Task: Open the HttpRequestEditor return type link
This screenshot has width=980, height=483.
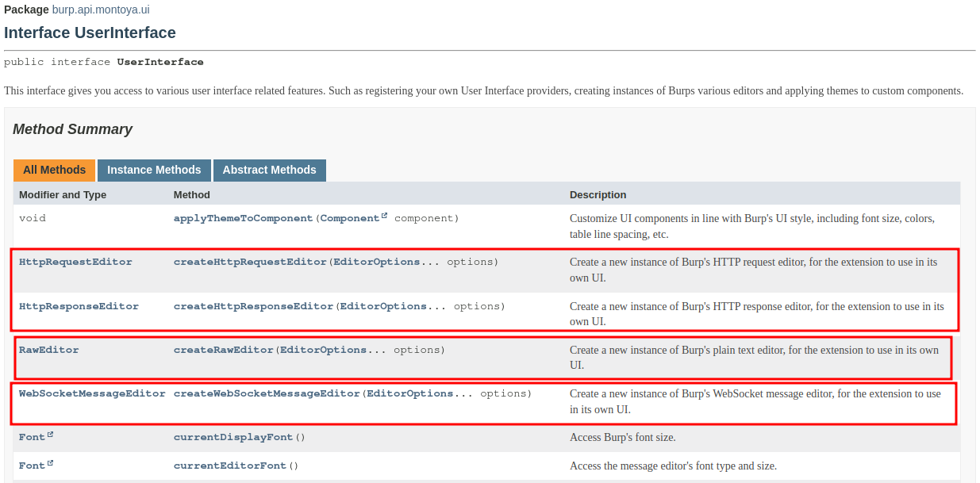Action: point(75,262)
